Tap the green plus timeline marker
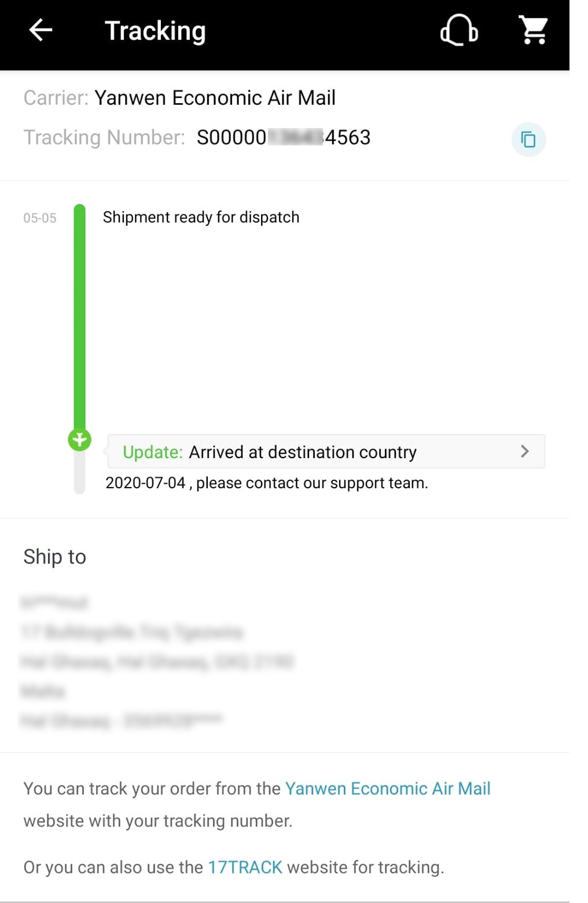Screen dimensions: 588x903 coord(79,440)
